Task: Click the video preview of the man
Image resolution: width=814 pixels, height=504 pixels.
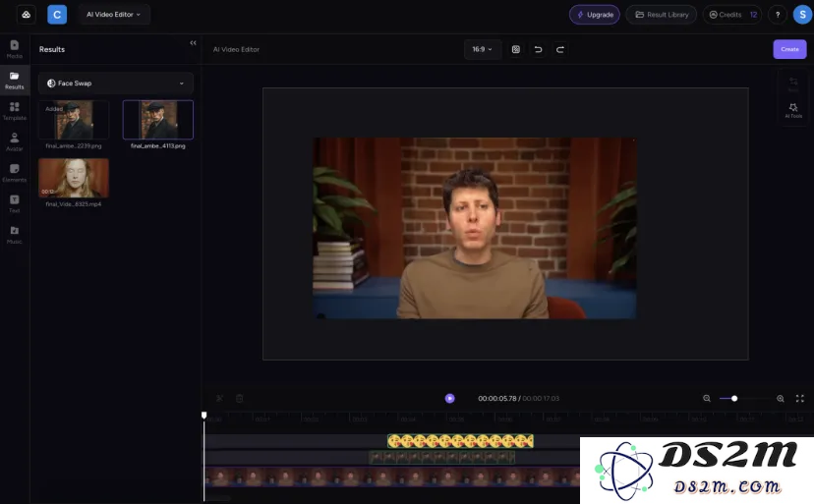Action: click(475, 228)
